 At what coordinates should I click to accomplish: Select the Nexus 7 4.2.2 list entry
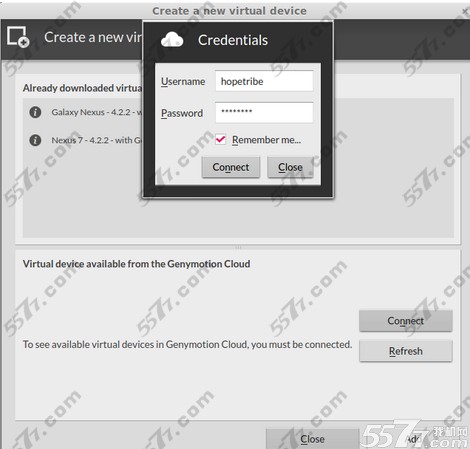[96, 140]
